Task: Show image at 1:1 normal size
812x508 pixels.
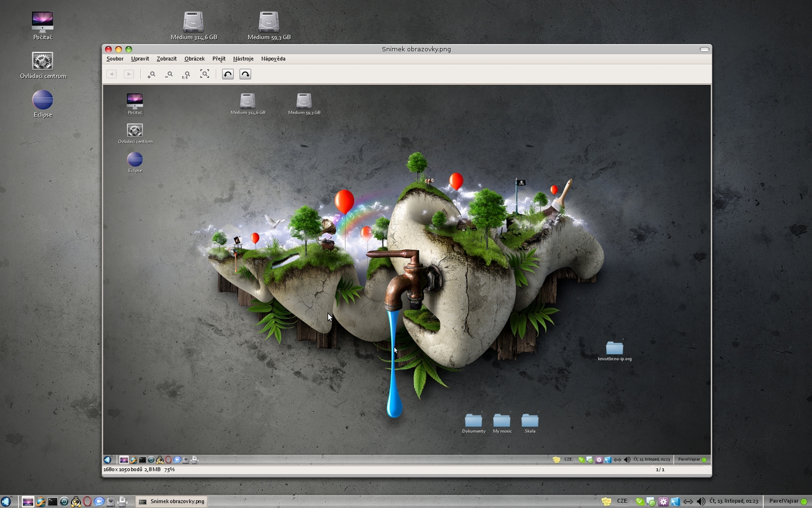Action: click(186, 75)
